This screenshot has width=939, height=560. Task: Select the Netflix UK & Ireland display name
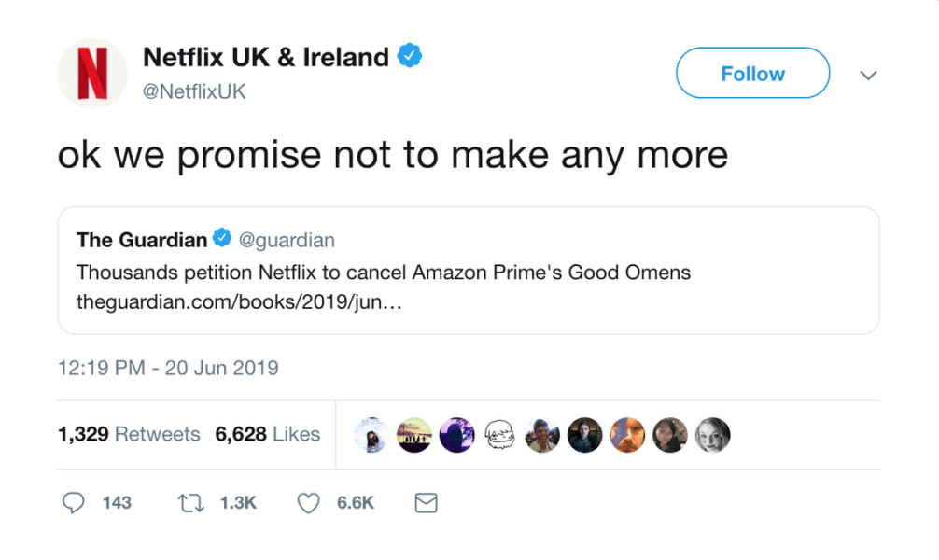[x=267, y=56]
